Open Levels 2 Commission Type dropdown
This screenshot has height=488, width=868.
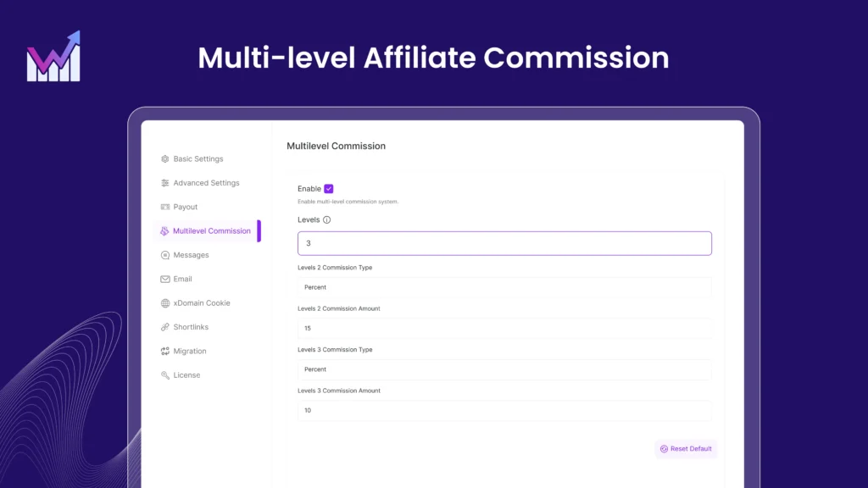pyautogui.click(x=504, y=287)
